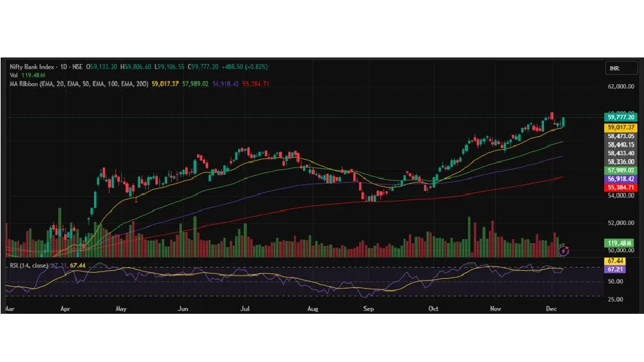Click the green 57,989.02 price axis label
The image size is (644, 362).
click(621, 170)
